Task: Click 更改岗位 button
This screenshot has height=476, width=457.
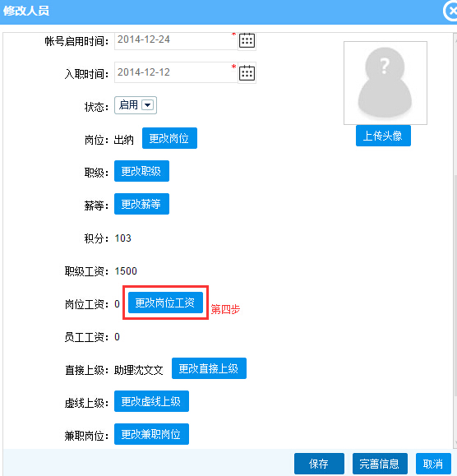Action: coord(169,138)
